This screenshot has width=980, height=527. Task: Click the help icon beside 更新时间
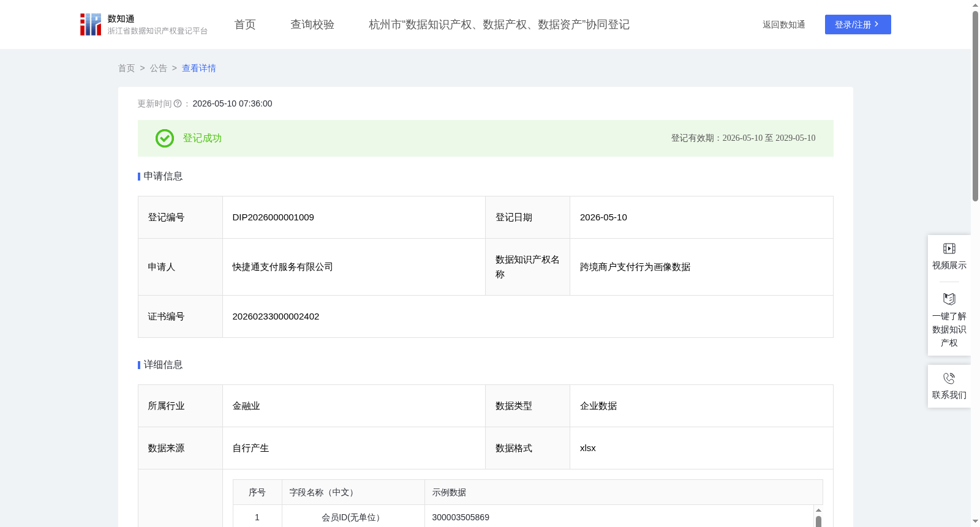178,104
